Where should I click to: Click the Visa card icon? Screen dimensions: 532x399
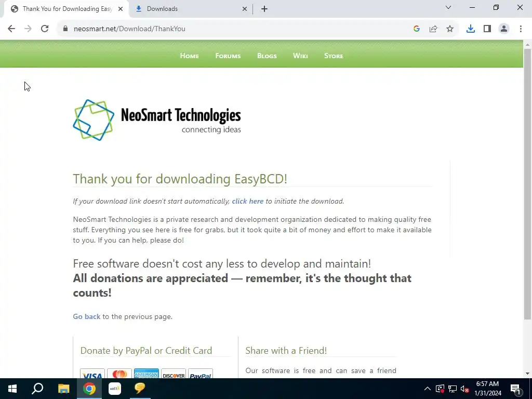(x=92, y=374)
